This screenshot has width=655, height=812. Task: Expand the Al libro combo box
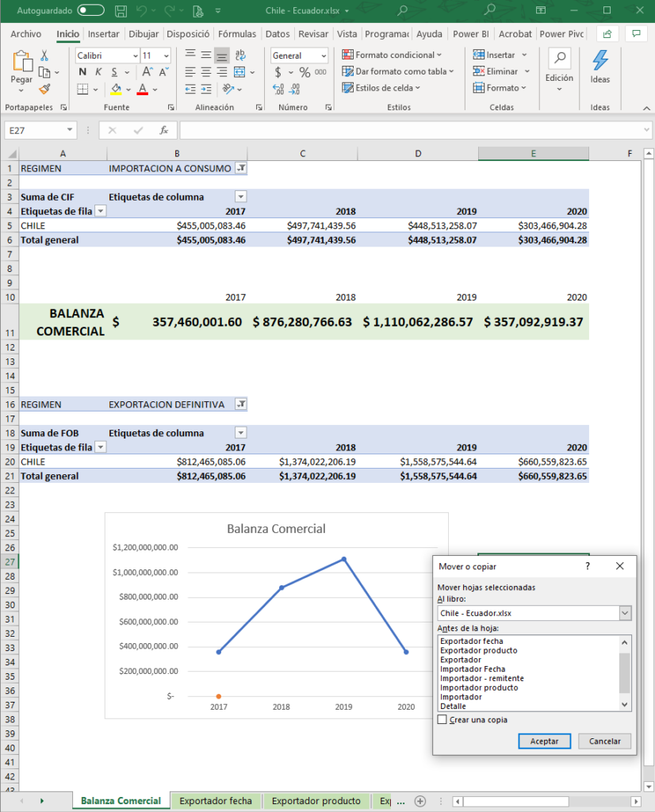tap(625, 613)
